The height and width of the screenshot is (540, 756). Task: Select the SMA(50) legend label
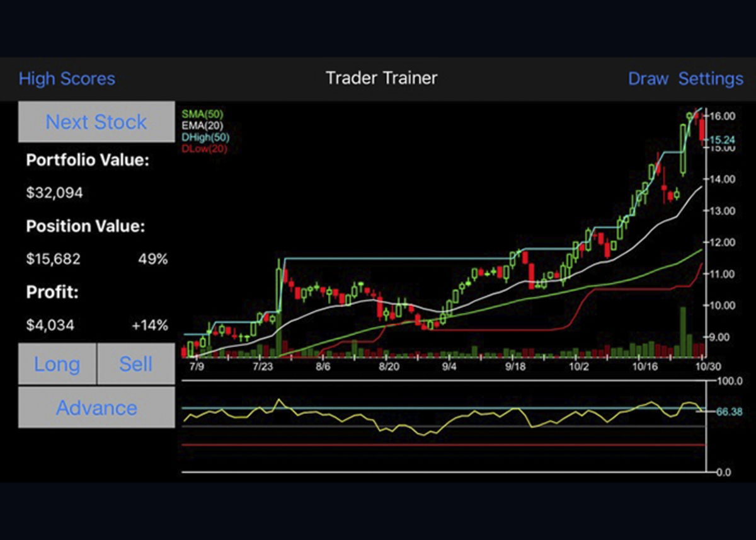[202, 115]
